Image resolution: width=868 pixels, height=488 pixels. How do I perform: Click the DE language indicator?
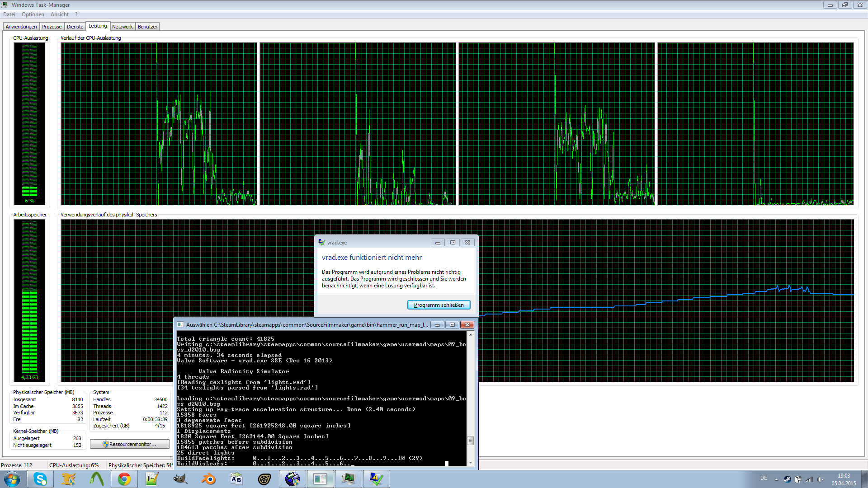765,478
